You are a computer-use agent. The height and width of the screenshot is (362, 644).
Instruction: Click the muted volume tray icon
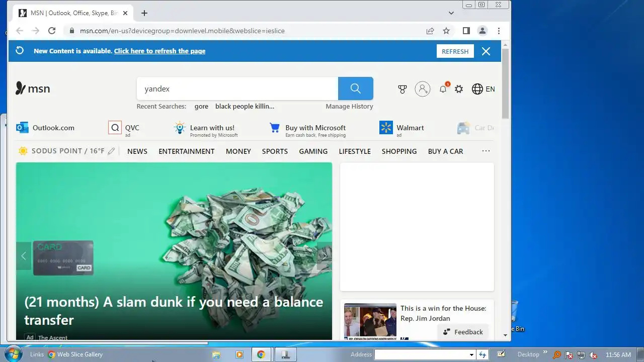click(593, 355)
